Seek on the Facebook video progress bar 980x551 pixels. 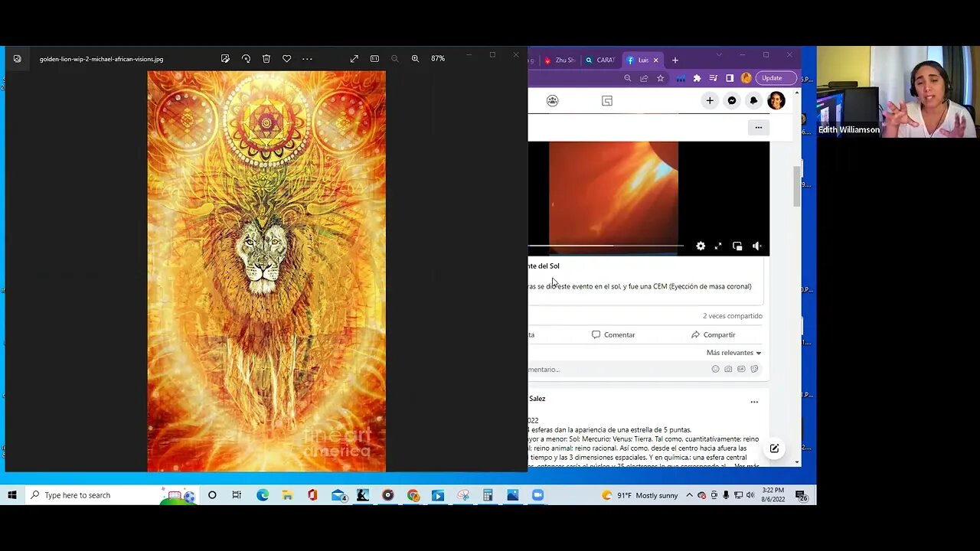(x=606, y=246)
